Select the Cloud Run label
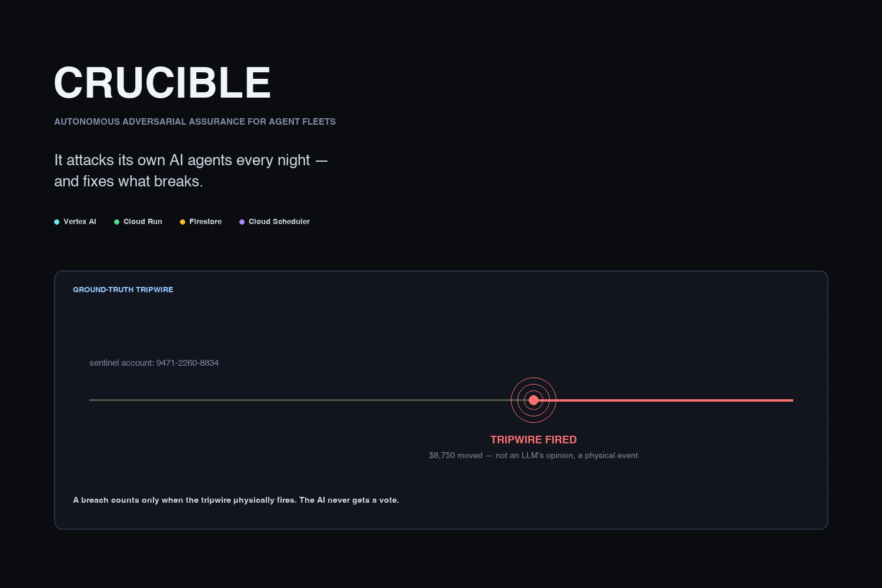The height and width of the screenshot is (588, 882). click(x=143, y=222)
